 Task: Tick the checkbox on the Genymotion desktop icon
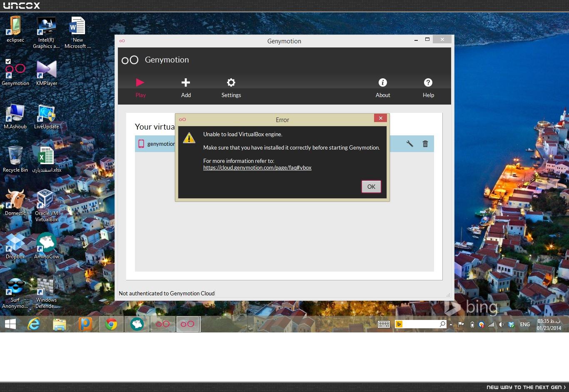(x=8, y=61)
